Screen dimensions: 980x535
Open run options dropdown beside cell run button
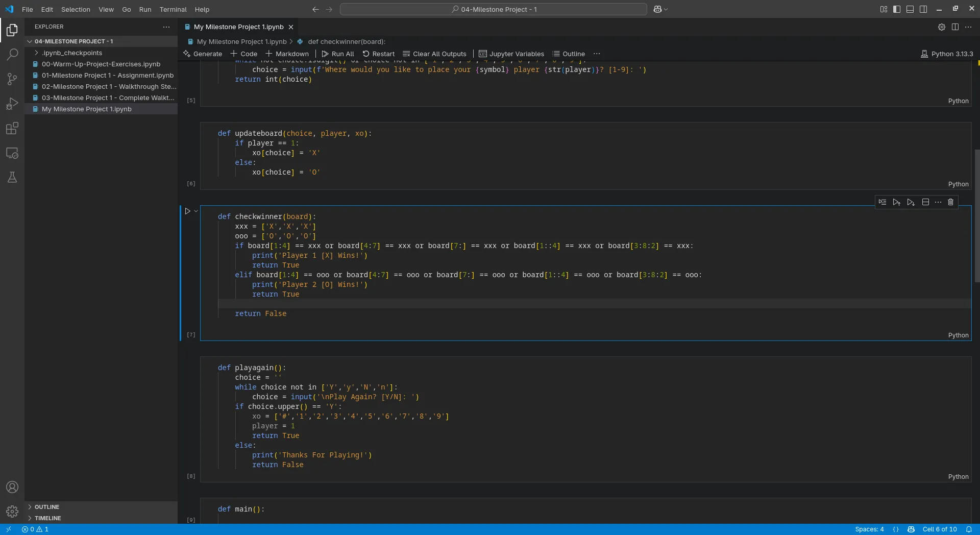pyautogui.click(x=196, y=211)
